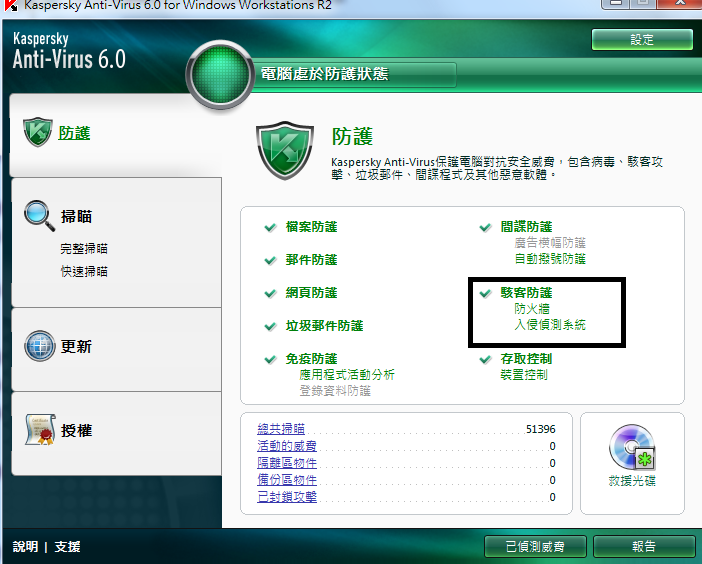Click the checkmark next to 間諜防護
The image size is (702, 564).
[485, 227]
